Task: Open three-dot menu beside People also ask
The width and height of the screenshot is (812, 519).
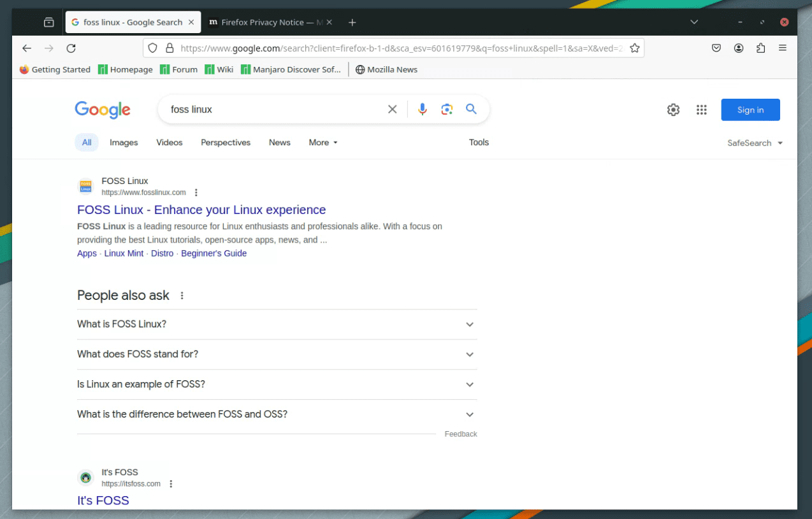Action: (182, 295)
